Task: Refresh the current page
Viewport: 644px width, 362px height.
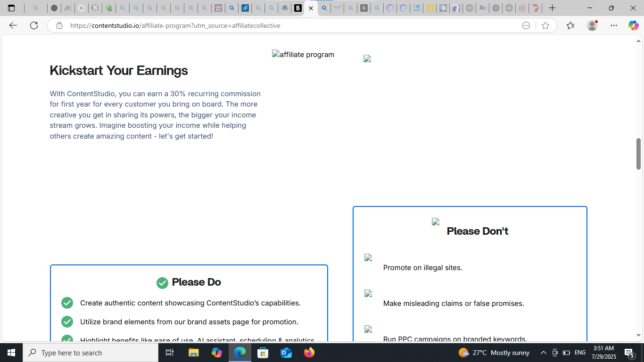Action: tap(34, 25)
